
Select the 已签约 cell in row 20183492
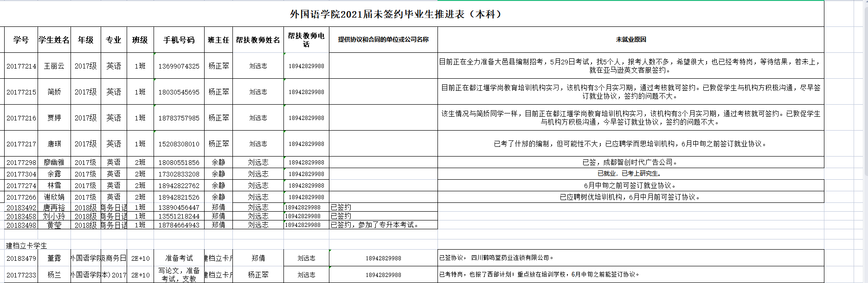383,208
